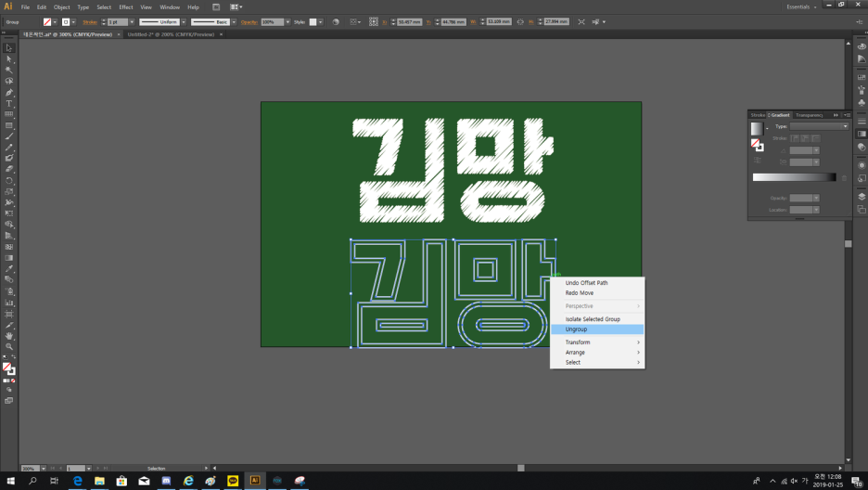Switch to the Transparency panel tab
The height and width of the screenshot is (490, 868).
(809, 115)
